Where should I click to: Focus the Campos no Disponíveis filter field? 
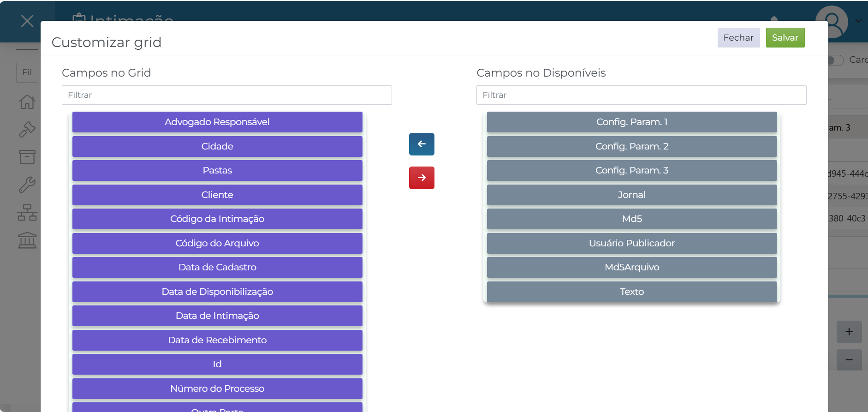pyautogui.click(x=641, y=95)
